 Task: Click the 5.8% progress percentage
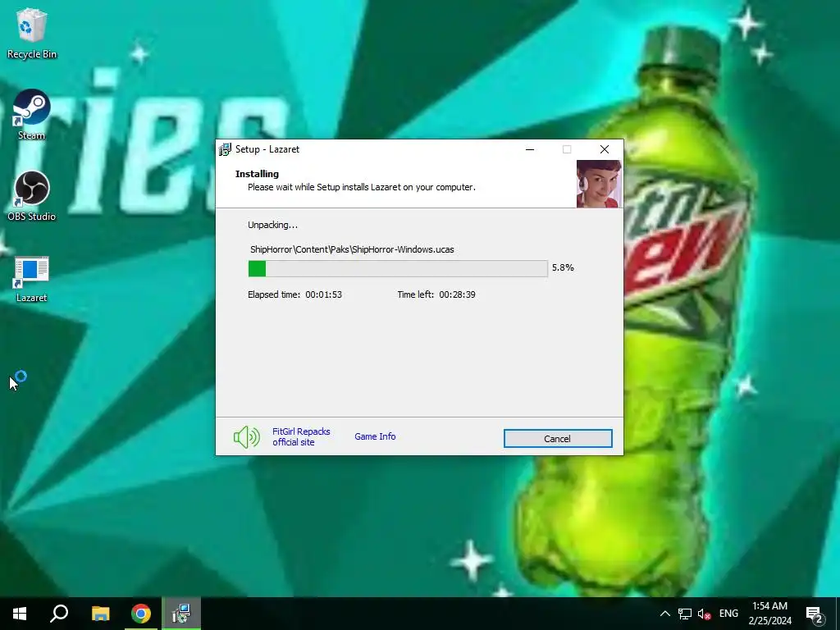[x=563, y=267]
